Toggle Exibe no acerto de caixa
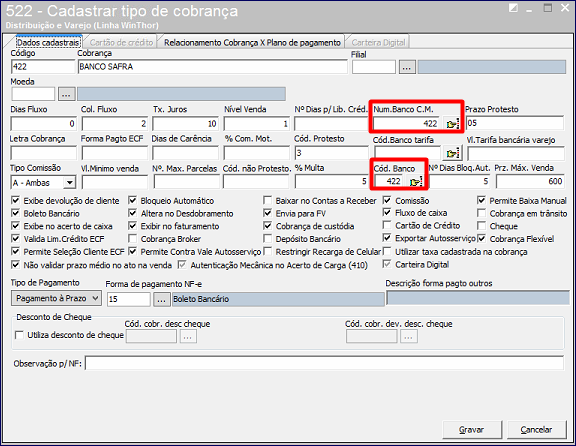The image size is (576, 446). pyautogui.click(x=15, y=226)
